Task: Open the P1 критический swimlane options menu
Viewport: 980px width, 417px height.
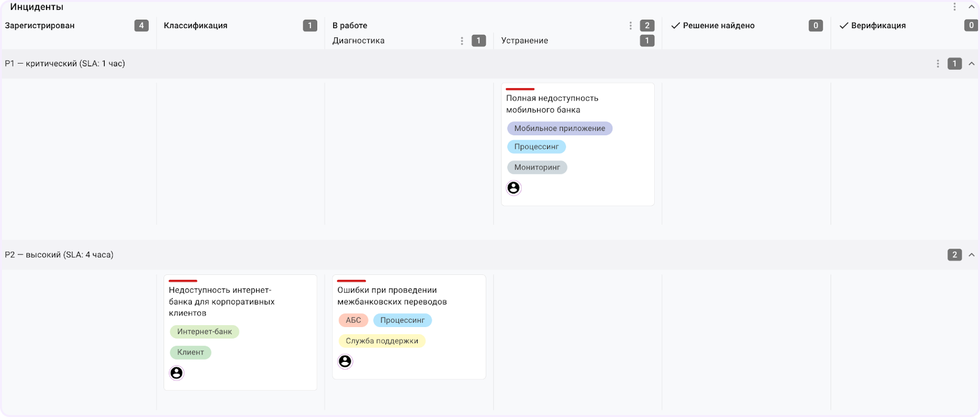Action: click(938, 64)
